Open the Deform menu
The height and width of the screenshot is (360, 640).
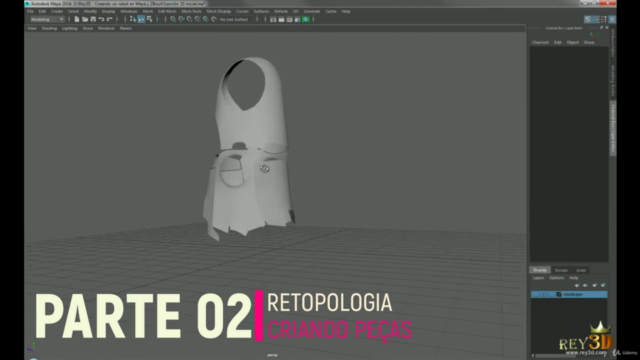click(281, 11)
